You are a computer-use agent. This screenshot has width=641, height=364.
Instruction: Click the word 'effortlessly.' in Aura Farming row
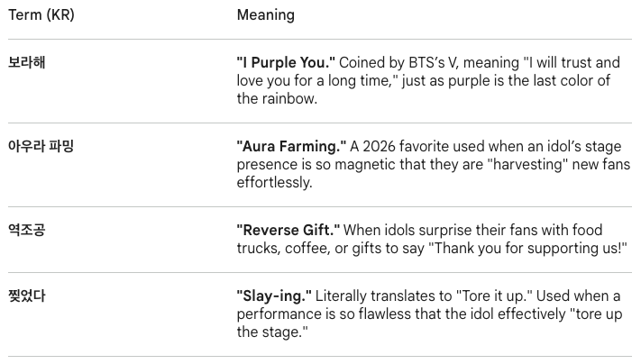click(275, 182)
